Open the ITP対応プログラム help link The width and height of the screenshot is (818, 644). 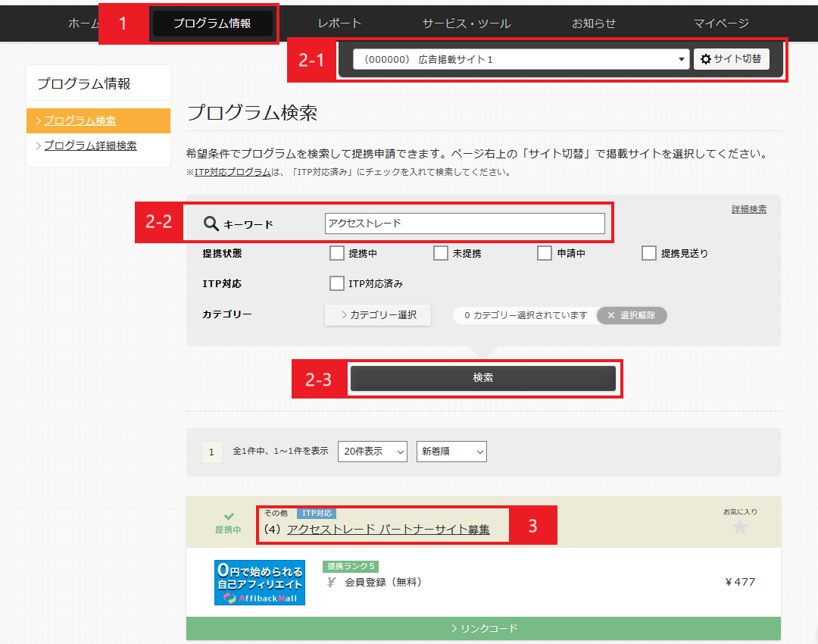pyautogui.click(x=233, y=172)
